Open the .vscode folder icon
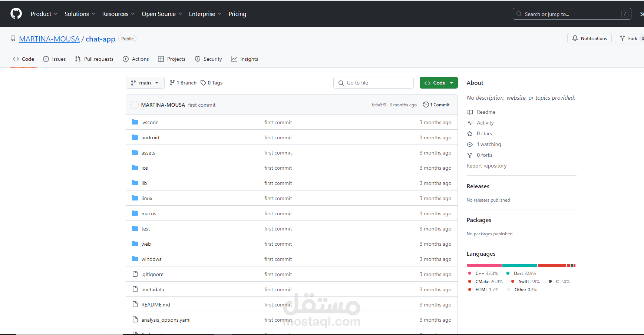This screenshot has width=644, height=335. (x=135, y=122)
